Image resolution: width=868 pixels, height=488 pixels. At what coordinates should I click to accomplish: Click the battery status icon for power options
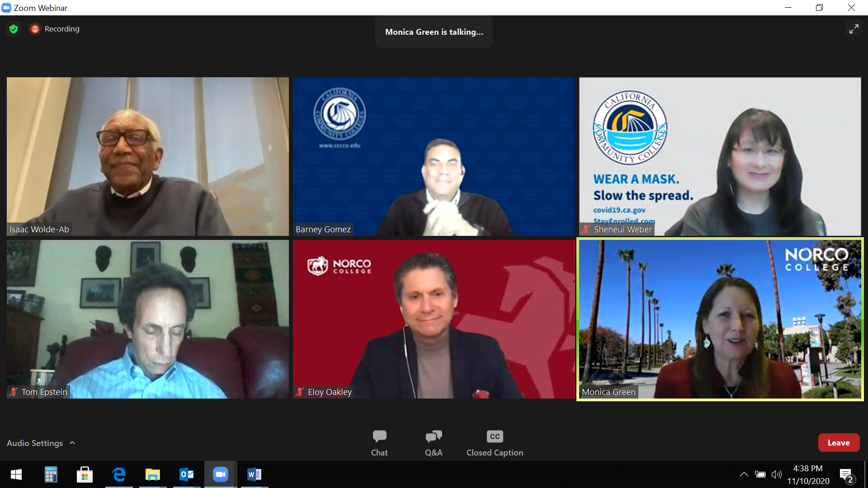[x=760, y=474]
